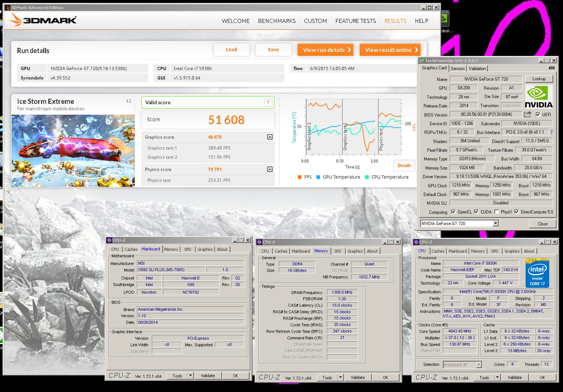
Task: Collapse the Graphics score section
Action: coord(270,137)
